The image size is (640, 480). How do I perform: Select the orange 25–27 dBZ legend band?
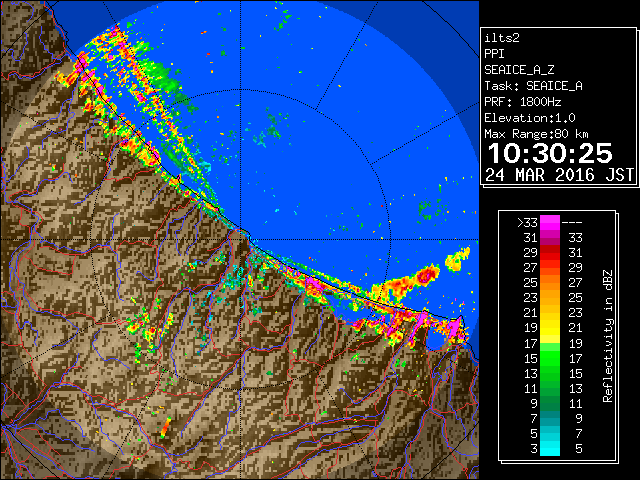[550, 283]
